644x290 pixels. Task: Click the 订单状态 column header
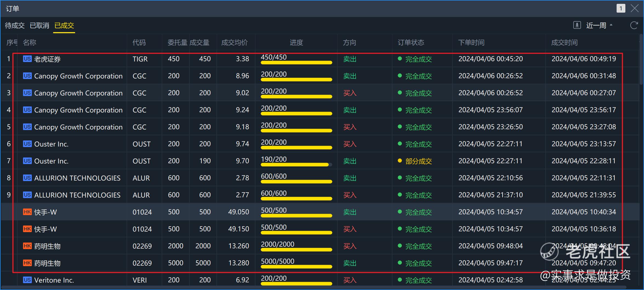(x=411, y=43)
